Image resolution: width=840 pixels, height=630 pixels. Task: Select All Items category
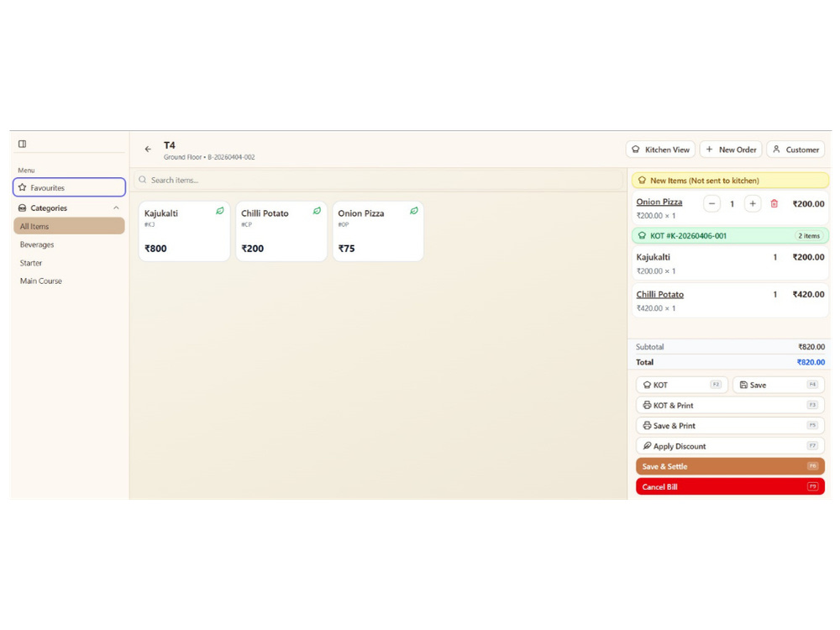69,226
